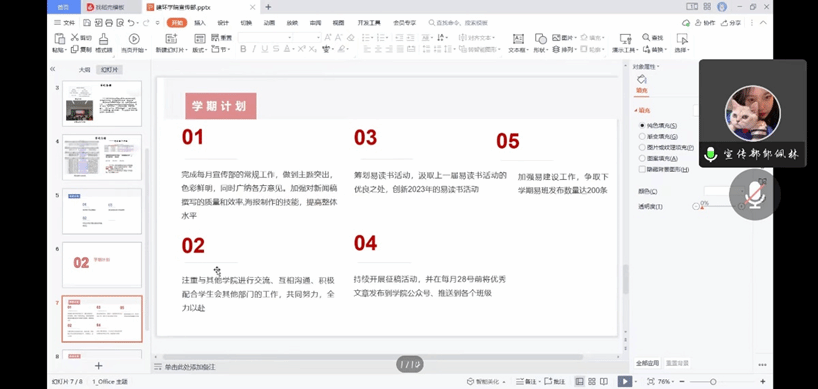Toggle Underline formatting
Viewport: 818px width, 389px height.
pos(265,49)
